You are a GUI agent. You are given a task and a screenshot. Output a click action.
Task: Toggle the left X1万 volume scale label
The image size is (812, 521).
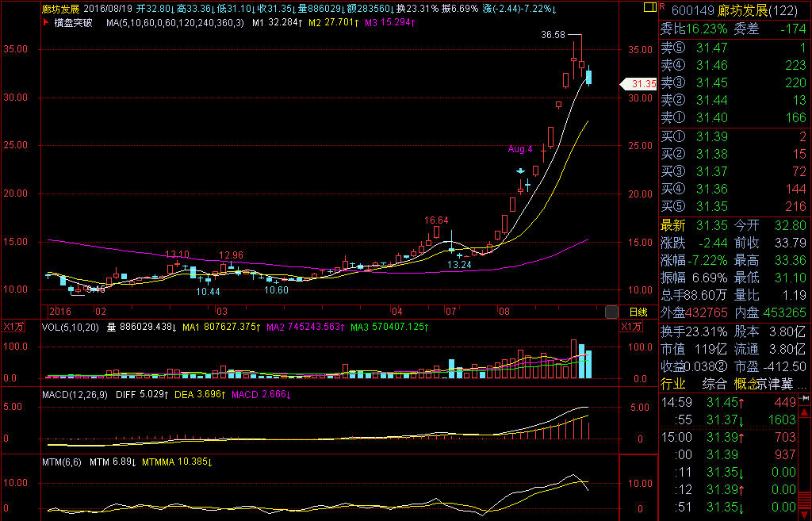click(x=12, y=327)
